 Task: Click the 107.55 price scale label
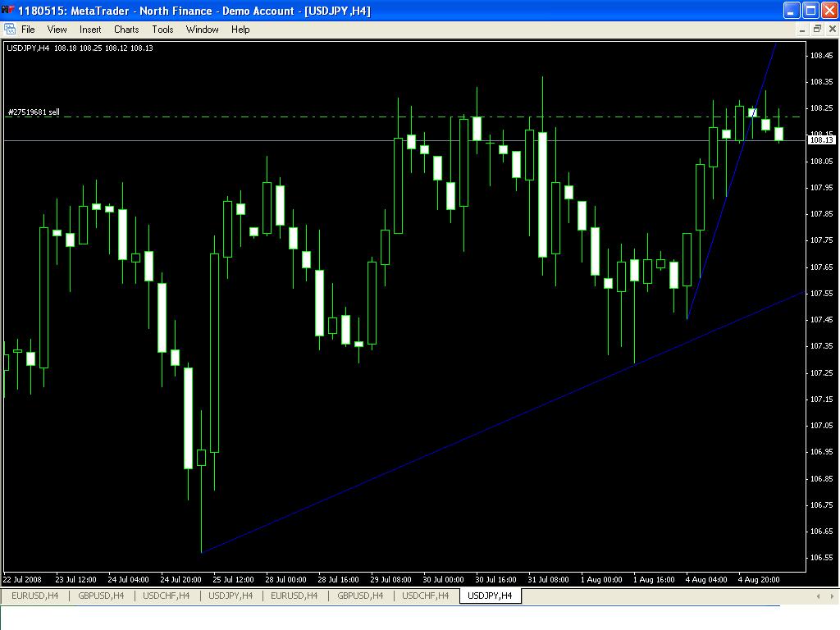click(821, 293)
